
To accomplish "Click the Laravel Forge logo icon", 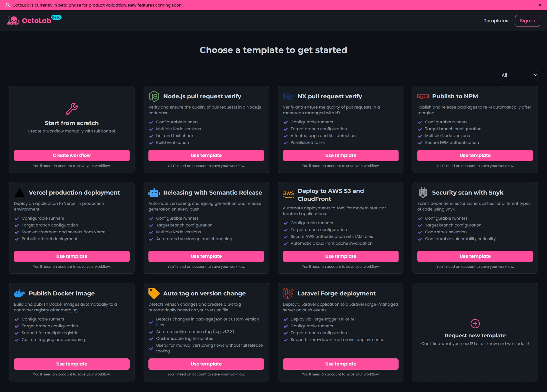I will [x=288, y=293].
